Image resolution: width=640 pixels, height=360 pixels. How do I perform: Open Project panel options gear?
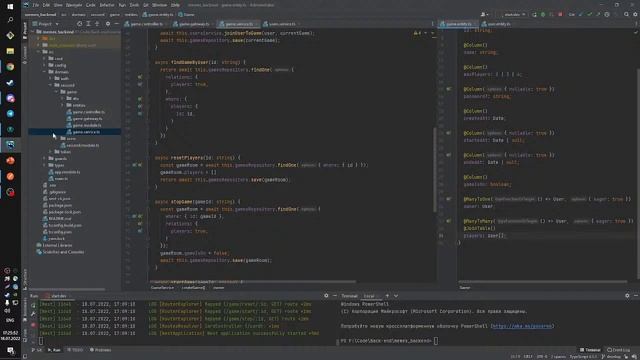(108, 24)
